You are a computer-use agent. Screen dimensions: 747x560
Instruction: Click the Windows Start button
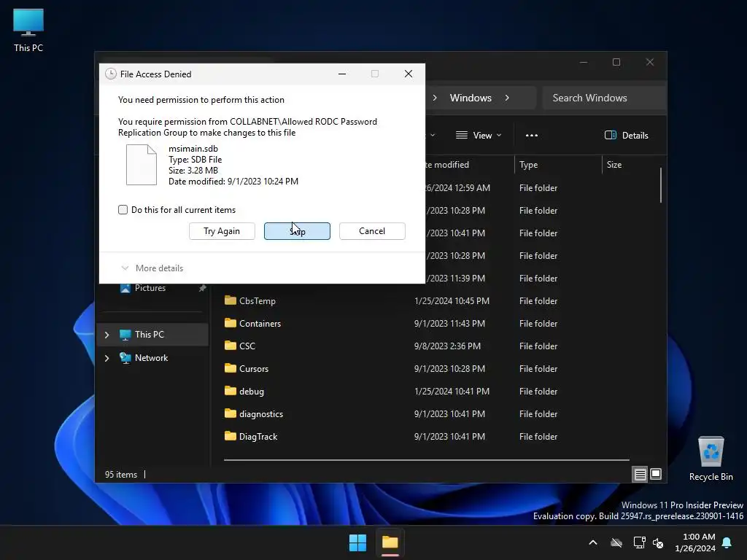point(357,542)
